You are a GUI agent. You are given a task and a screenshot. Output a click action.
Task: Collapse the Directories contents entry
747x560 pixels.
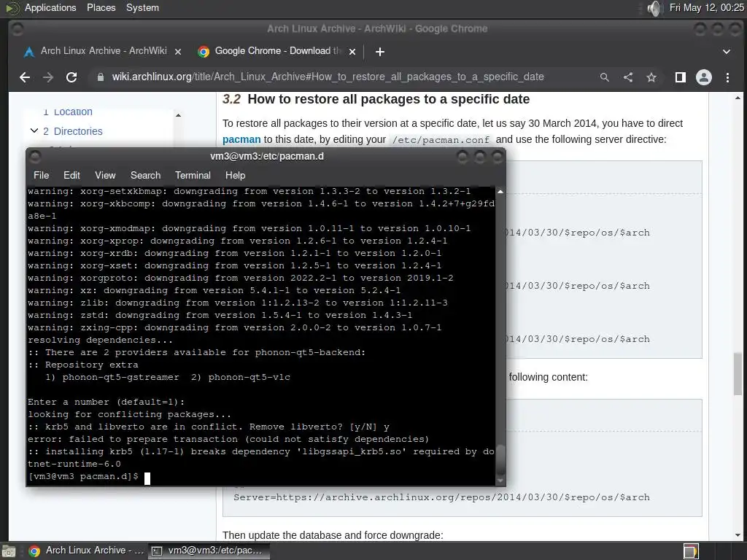coord(34,131)
